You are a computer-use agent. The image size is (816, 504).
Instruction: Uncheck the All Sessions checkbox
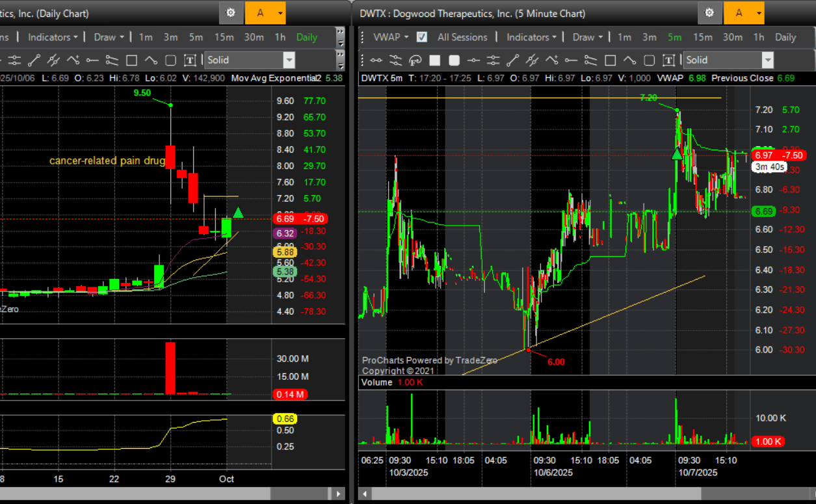coord(422,37)
